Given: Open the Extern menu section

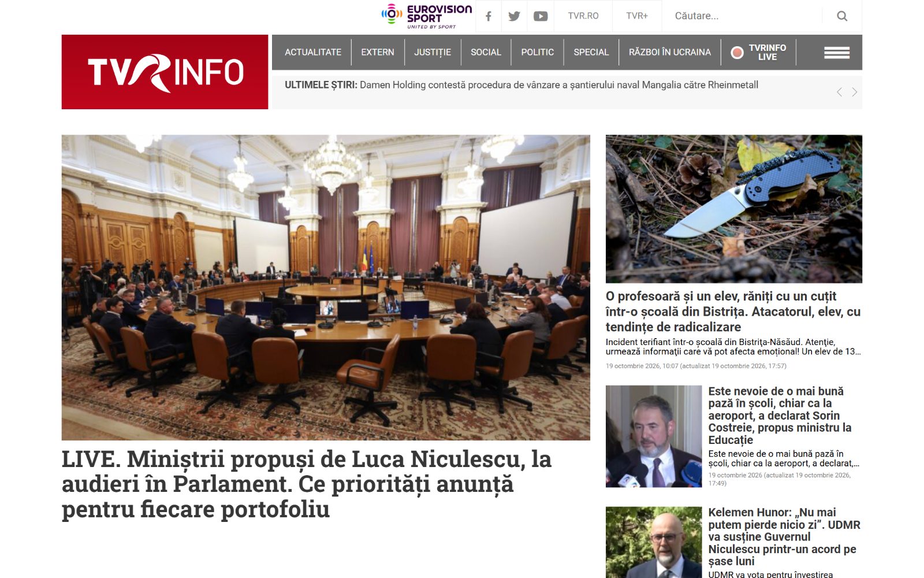Looking at the screenshot, I should pos(378,52).
